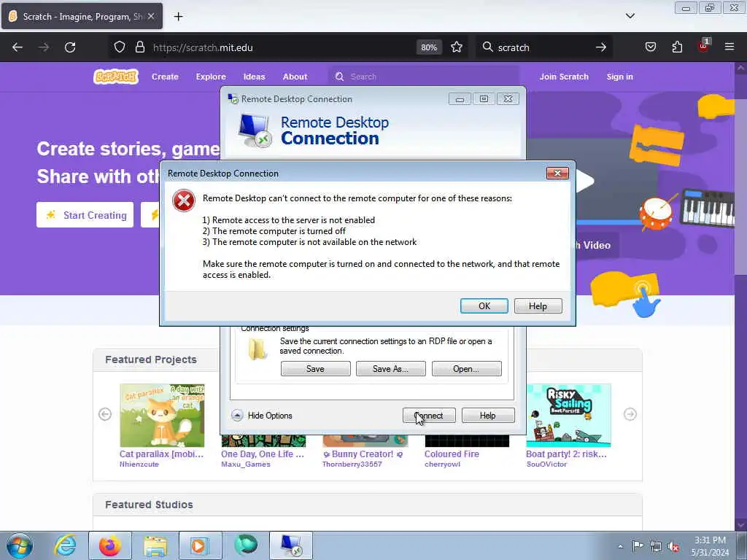Click Help next to the Connect button

tap(488, 415)
